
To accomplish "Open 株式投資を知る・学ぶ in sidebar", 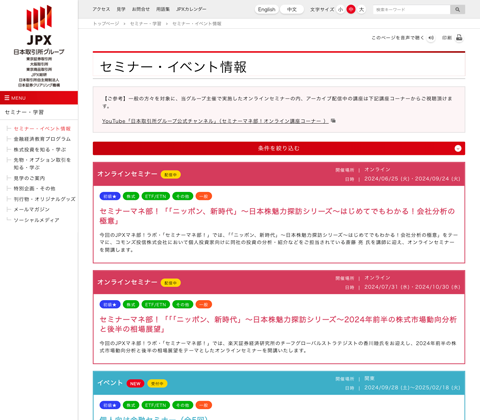I will pos(40,150).
